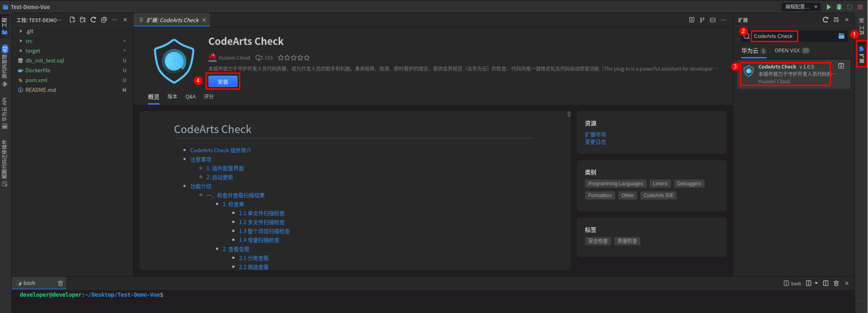Open the 注意事项 contents link

click(200, 159)
